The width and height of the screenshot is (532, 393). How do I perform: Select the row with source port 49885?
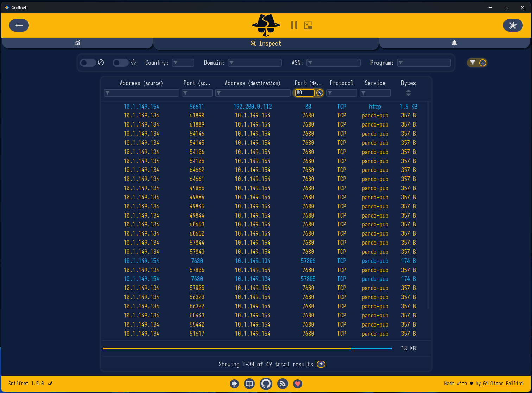click(265, 188)
